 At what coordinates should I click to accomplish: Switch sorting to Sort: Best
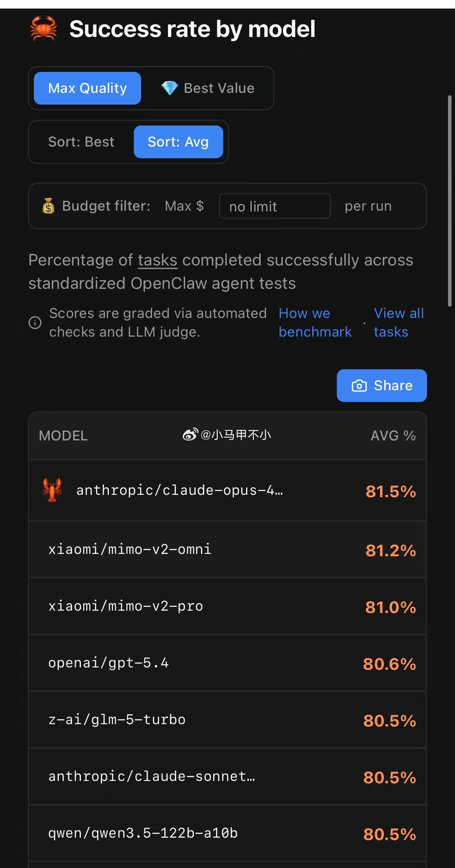tap(81, 141)
